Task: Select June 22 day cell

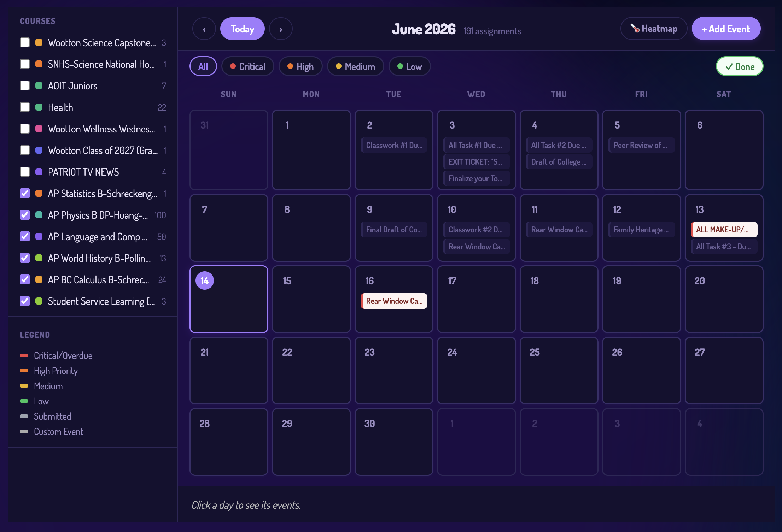Action: coord(311,370)
